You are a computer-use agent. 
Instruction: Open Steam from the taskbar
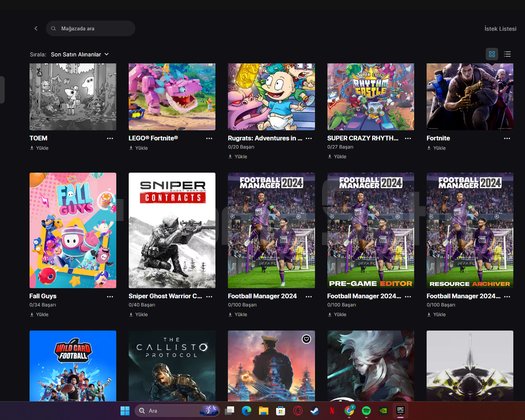[x=315, y=411]
